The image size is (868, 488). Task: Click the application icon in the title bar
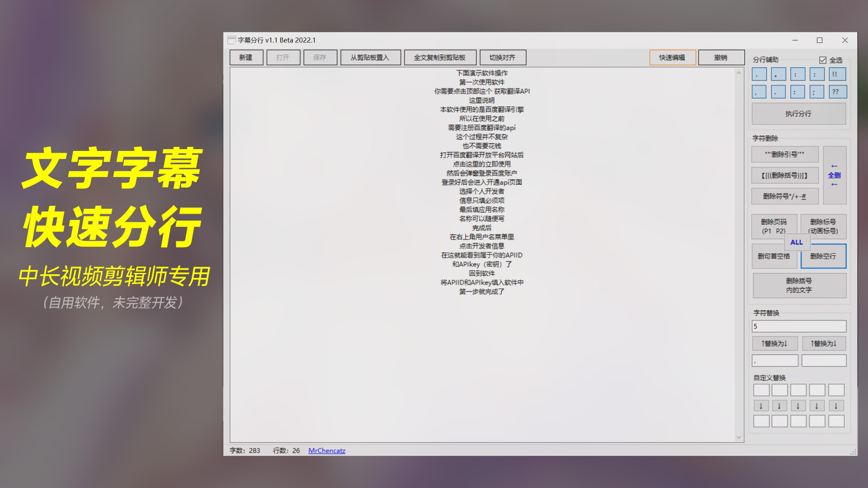coord(231,40)
